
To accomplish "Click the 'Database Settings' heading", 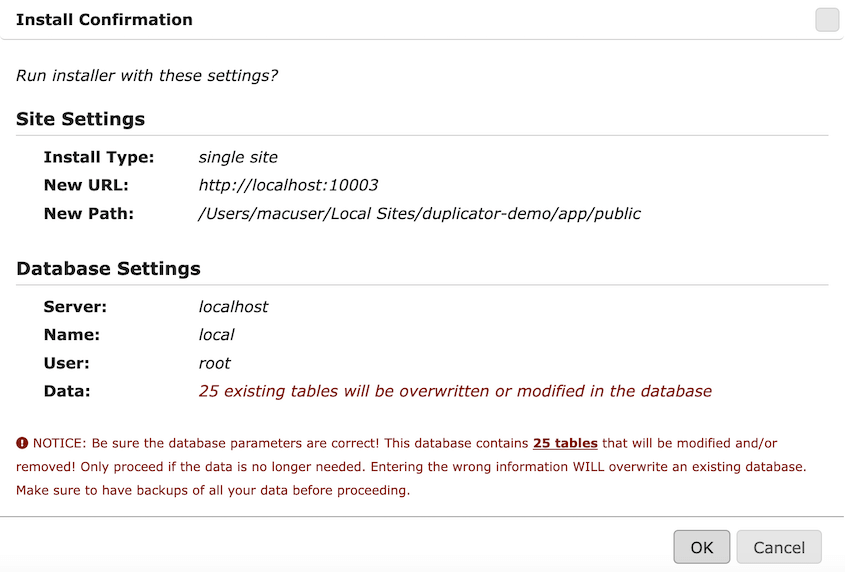I will pos(108,268).
